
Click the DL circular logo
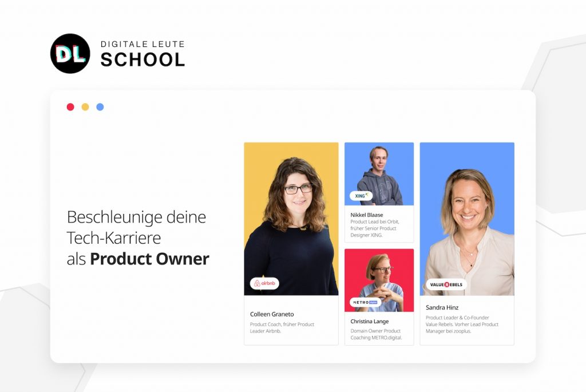(x=70, y=53)
